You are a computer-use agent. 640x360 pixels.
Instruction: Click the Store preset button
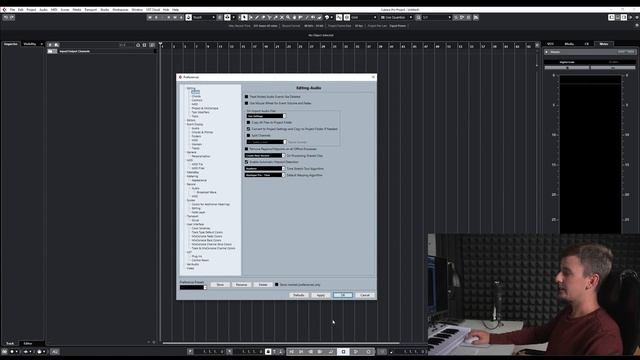coord(220,284)
